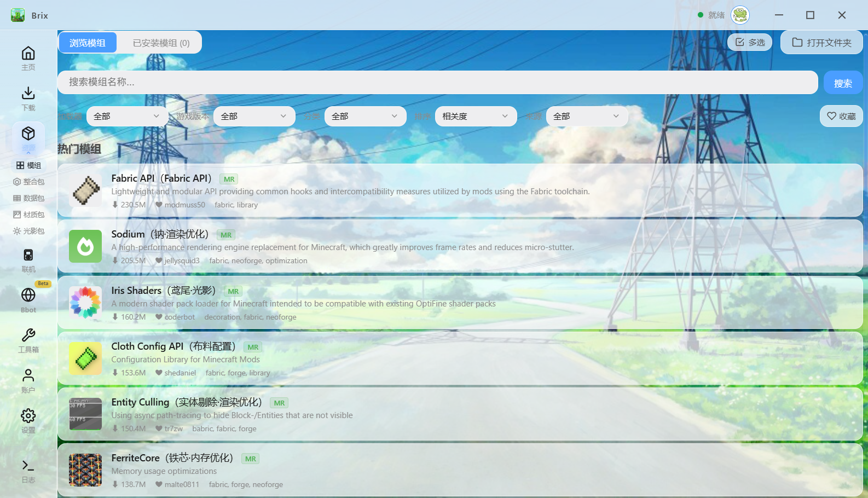868x498 pixels.
Task: Open the Iris Shaders (鸢尾·光影) title
Action: coord(164,291)
